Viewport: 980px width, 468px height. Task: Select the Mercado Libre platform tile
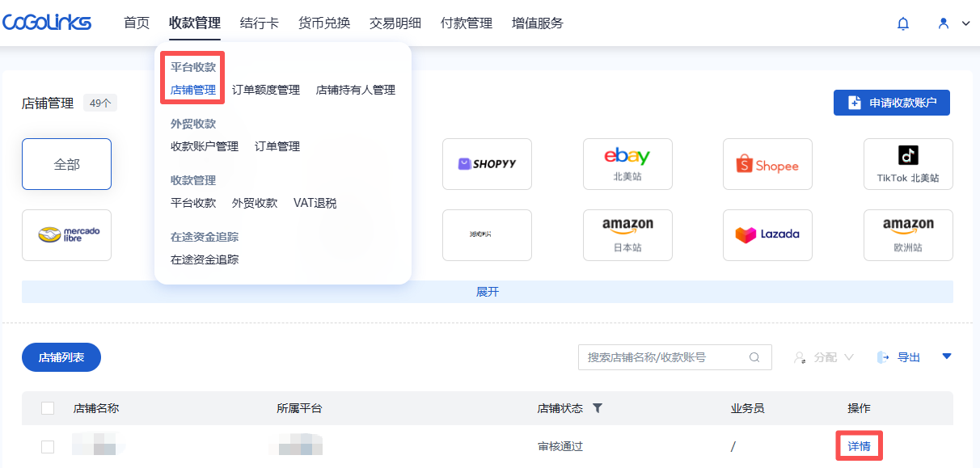66,235
